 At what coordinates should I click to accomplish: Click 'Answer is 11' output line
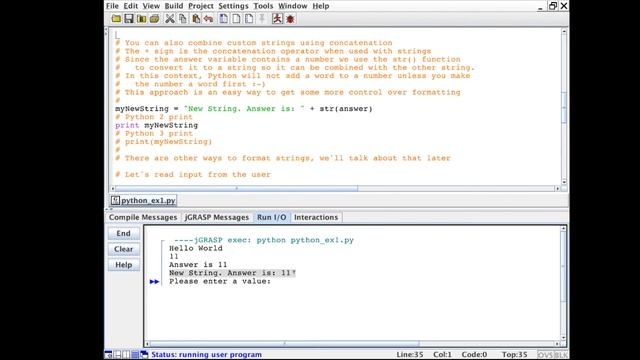pos(198,265)
